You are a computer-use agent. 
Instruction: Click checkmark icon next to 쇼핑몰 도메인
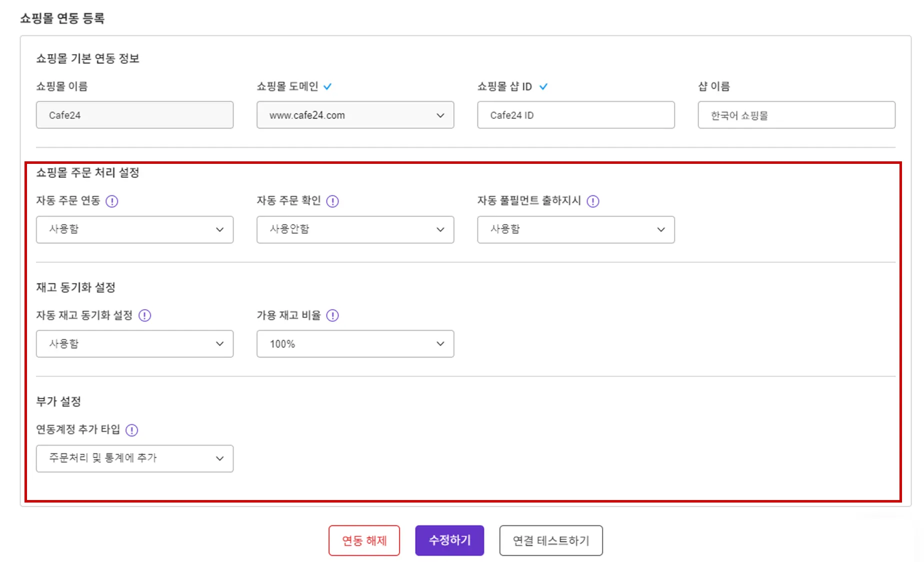(327, 87)
